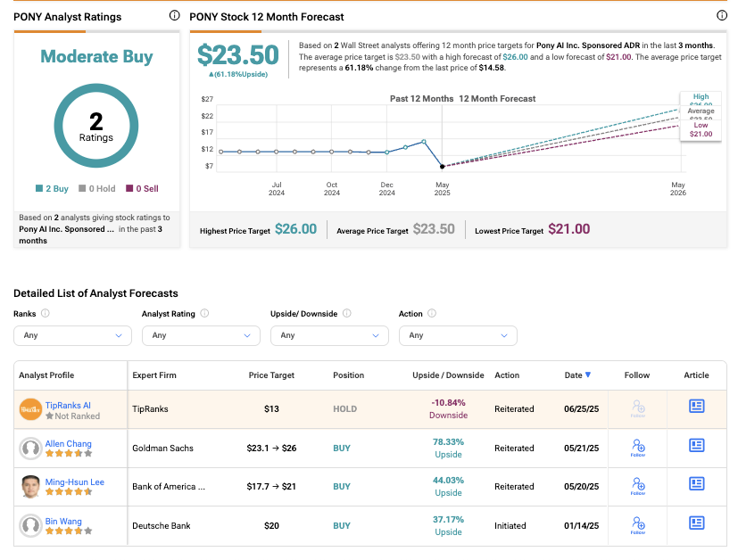The height and width of the screenshot is (560, 738).
Task: Click Bin Wang's profile avatar
Action: pos(30,526)
